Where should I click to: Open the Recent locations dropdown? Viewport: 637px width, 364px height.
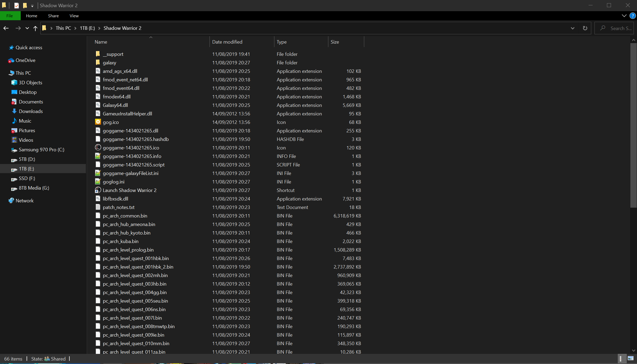[27, 28]
